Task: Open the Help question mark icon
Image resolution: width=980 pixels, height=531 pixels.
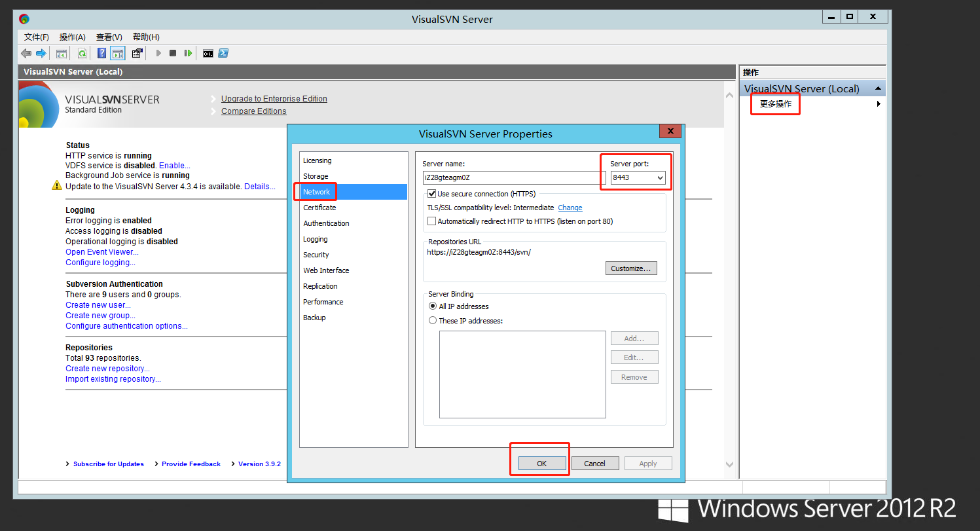Action: coord(102,53)
